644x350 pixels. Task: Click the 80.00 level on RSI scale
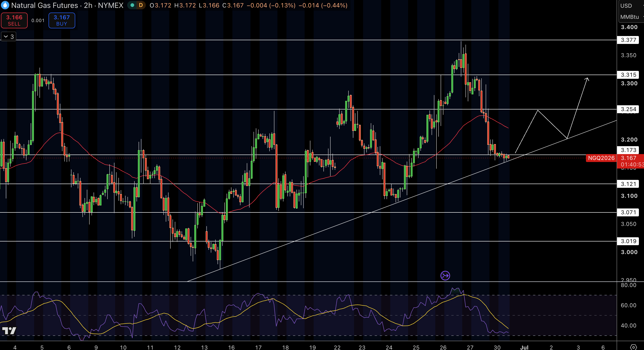click(x=628, y=285)
